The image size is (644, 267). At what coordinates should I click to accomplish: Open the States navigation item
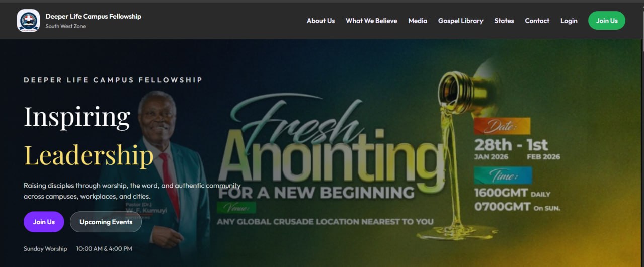point(504,21)
